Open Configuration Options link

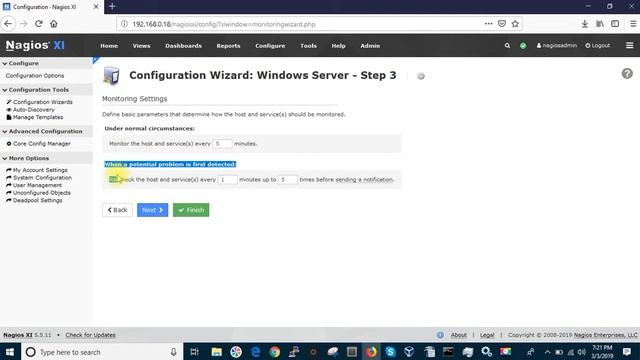click(x=35, y=76)
